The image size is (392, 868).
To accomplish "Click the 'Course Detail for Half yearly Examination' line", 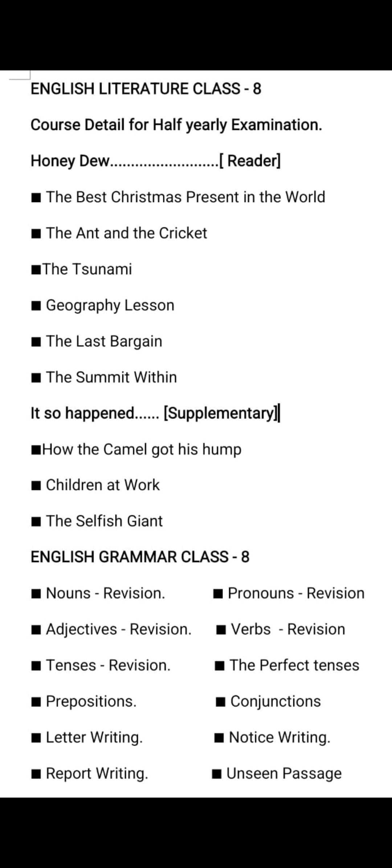I will coord(176,125).
